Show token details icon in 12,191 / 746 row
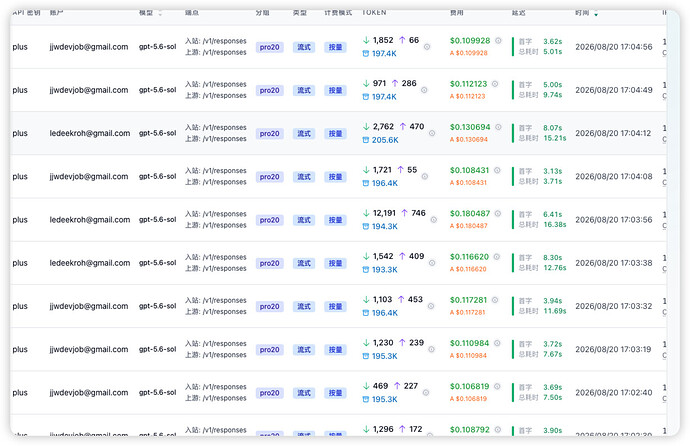 click(x=433, y=219)
